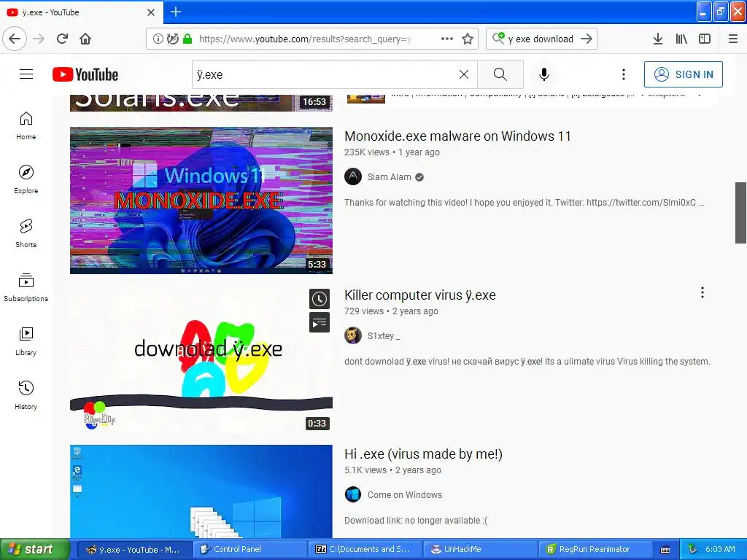Add ÿ.exe video to Watch Later clock icon
Image resolution: width=747 pixels, height=560 pixels.
[320, 299]
